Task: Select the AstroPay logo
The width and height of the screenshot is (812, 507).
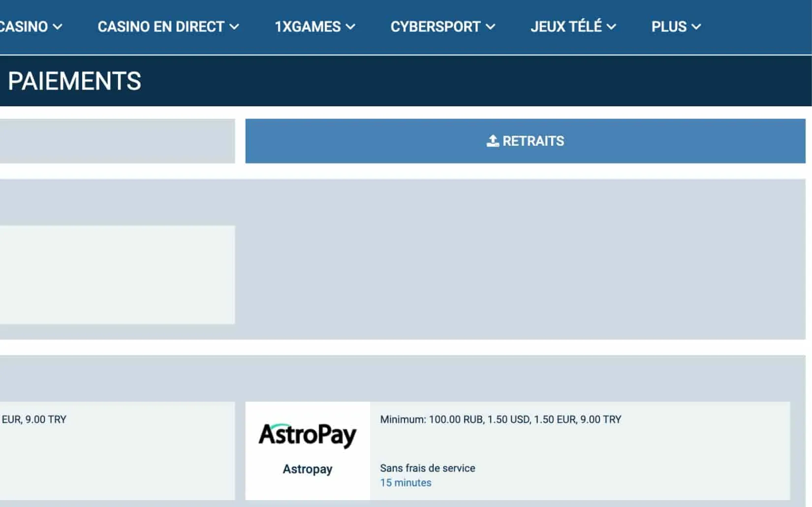Action: coord(308,435)
